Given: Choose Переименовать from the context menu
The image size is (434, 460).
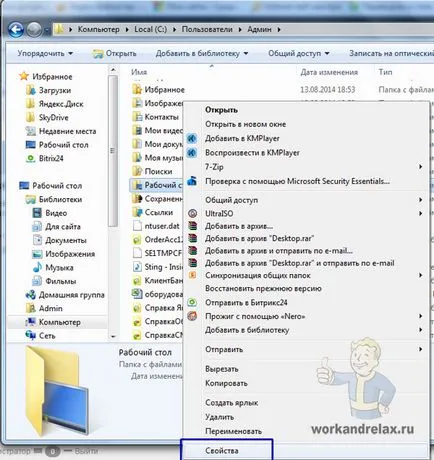Looking at the screenshot, I should click(233, 431).
